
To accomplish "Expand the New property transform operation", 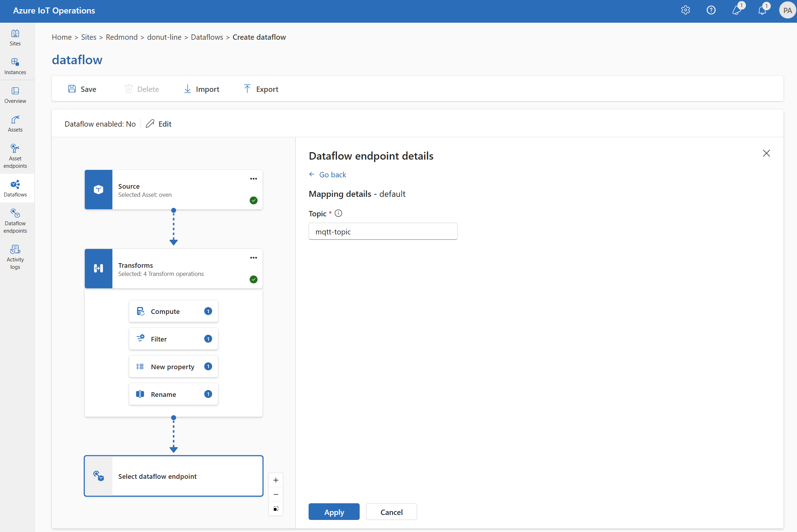I will (173, 366).
